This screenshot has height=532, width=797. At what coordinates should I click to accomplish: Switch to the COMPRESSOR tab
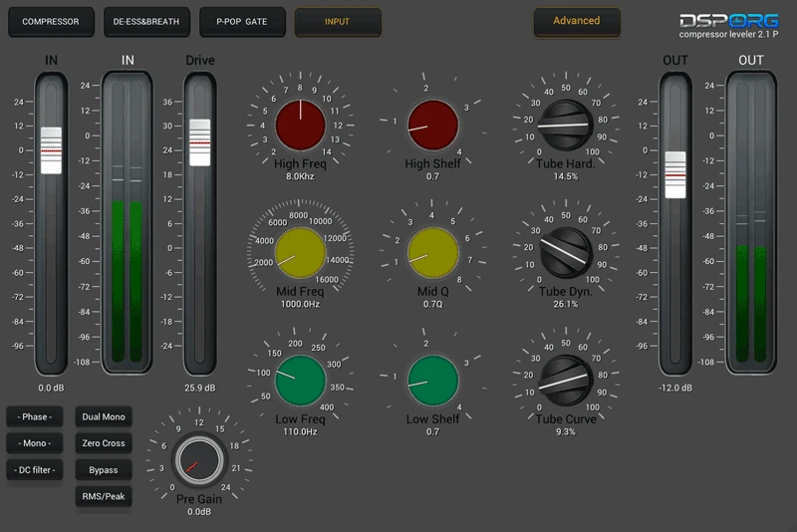(51, 22)
